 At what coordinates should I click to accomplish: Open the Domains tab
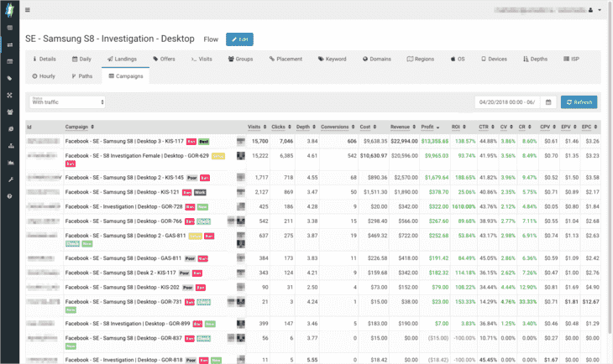pyautogui.click(x=376, y=59)
